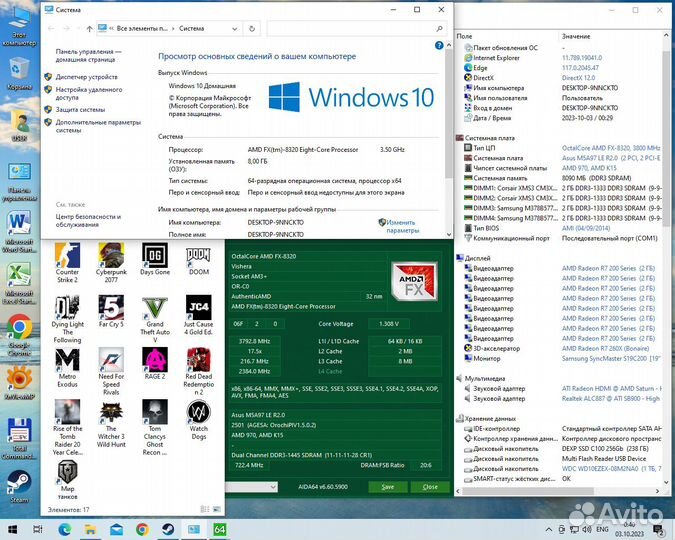Viewport: 675px width, 540px height.
Task: Open Диспетчер устройств link
Action: pos(87,77)
